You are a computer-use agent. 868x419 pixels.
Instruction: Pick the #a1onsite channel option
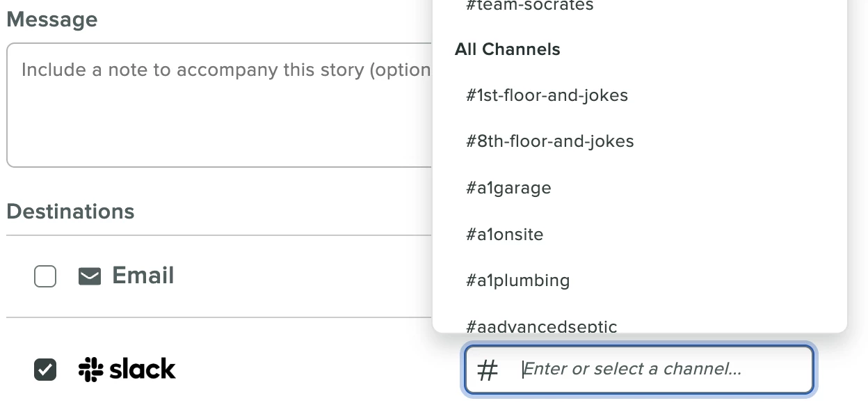tap(504, 235)
